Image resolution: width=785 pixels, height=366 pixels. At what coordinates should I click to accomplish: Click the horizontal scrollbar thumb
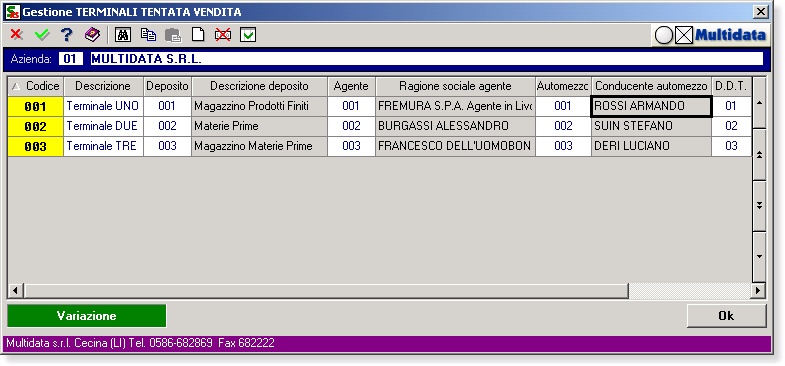[326, 290]
